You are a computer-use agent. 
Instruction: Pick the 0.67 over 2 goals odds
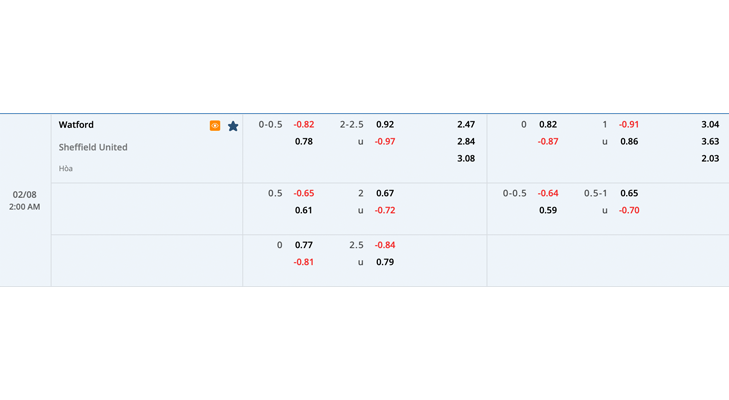(x=385, y=193)
